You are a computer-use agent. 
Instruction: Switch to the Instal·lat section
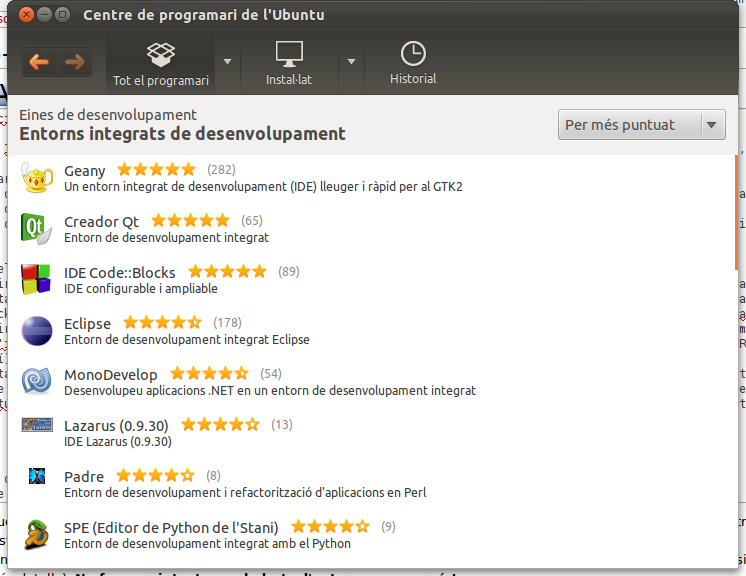pos(289,62)
